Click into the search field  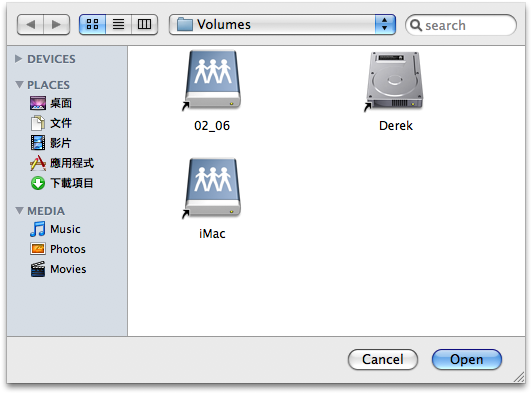pos(461,25)
